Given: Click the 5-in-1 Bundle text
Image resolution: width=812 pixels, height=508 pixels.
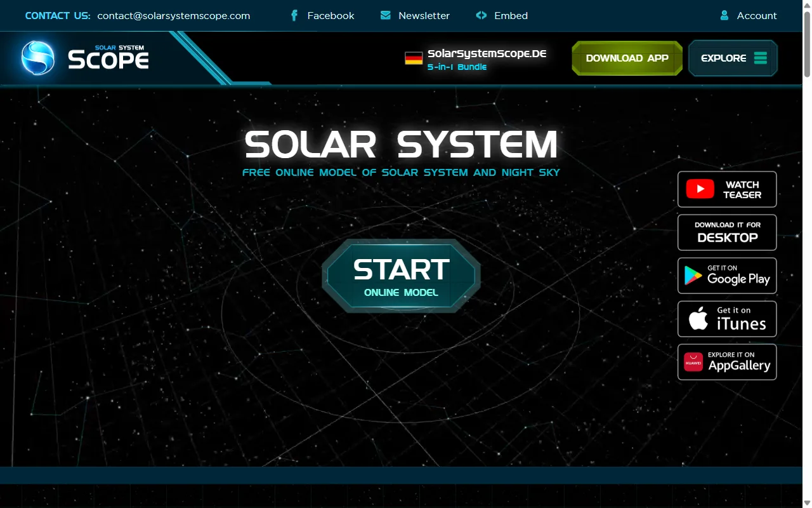Looking at the screenshot, I should coord(457,67).
